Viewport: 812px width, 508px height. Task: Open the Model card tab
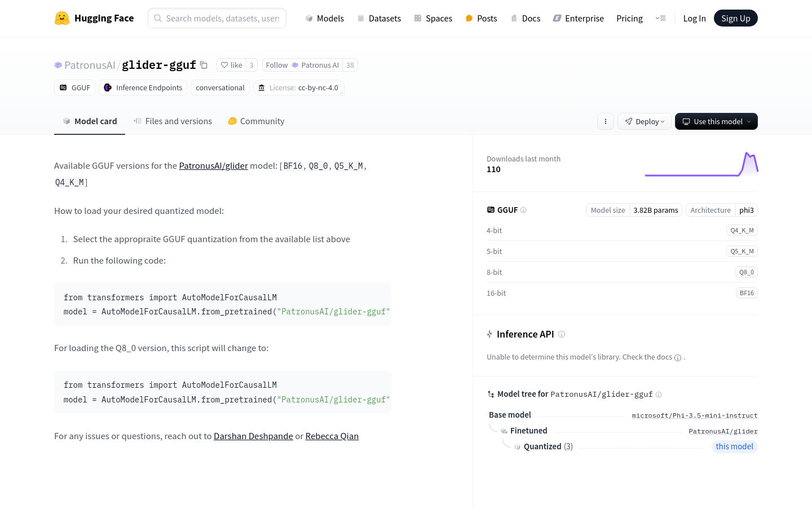pos(90,121)
